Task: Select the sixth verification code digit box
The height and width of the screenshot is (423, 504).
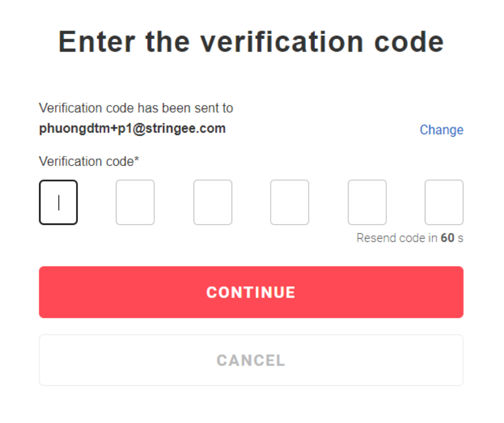Action: point(444,202)
